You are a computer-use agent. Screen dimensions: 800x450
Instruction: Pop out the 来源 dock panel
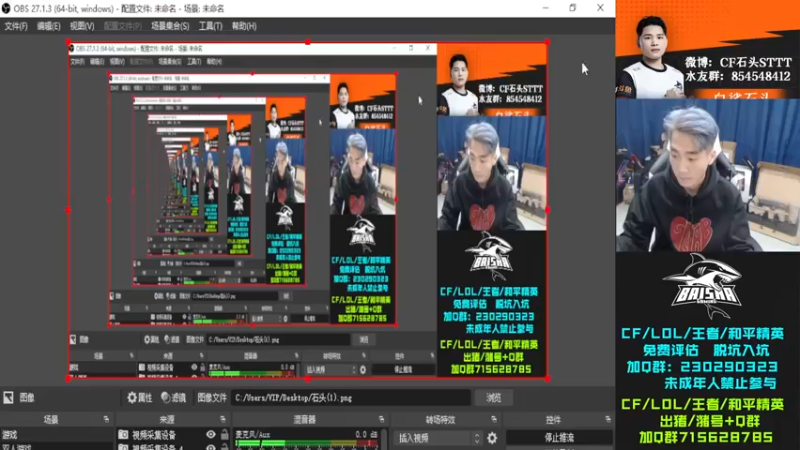pos(223,419)
